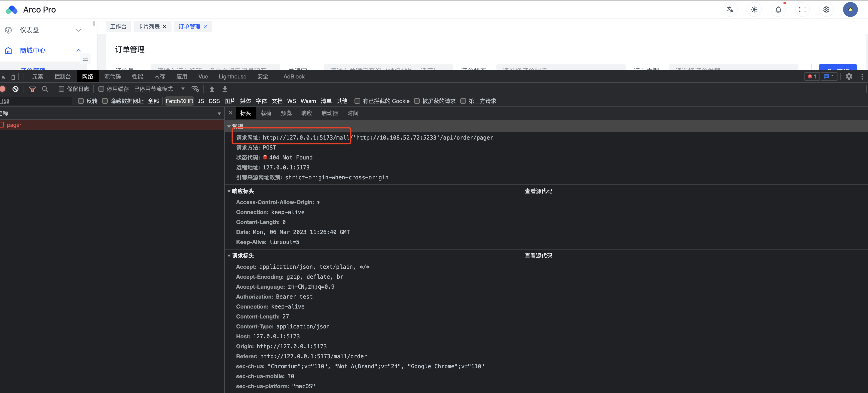Screen dimensions: 868x393
Task: Toggle device toolbar icon in DevTools
Action: 15,77
